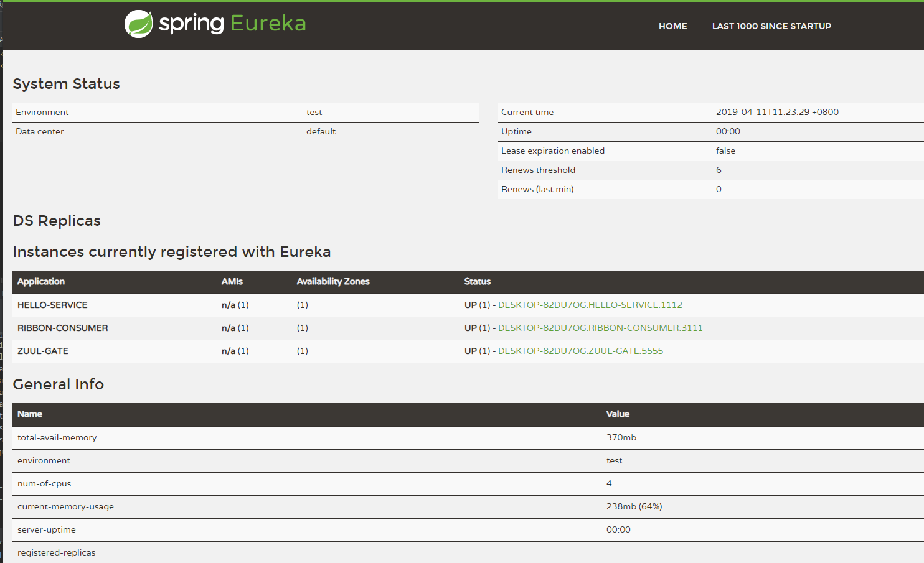Open the RIBBON-CONSUMER:3111 instance link
This screenshot has width=924, height=563.
pyautogui.click(x=600, y=328)
